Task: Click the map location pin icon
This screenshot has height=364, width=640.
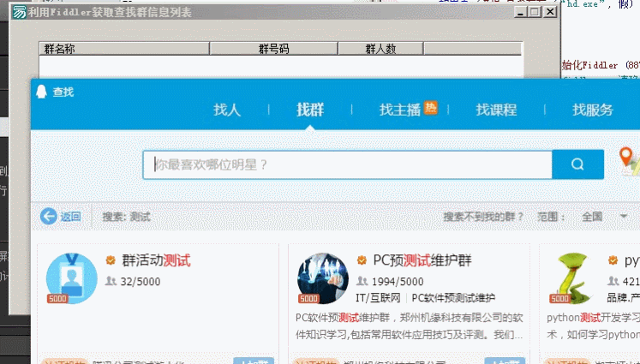Action: pyautogui.click(x=630, y=160)
